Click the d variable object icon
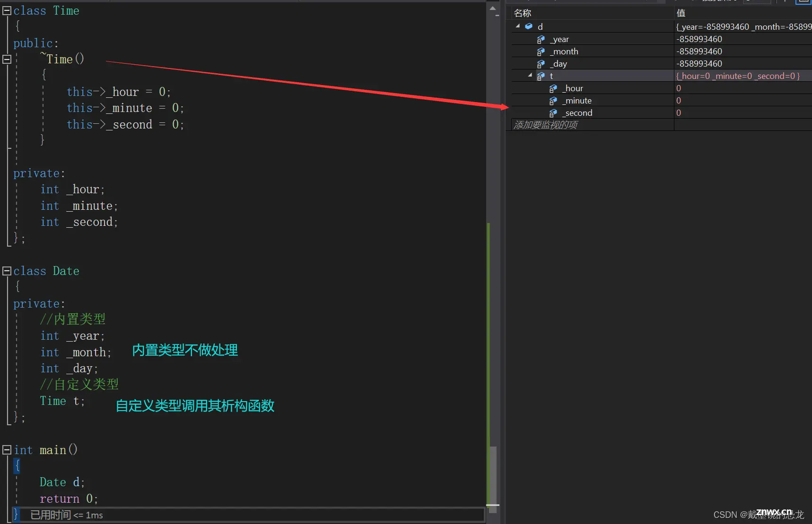Image resolution: width=812 pixels, height=524 pixels. pos(529,26)
